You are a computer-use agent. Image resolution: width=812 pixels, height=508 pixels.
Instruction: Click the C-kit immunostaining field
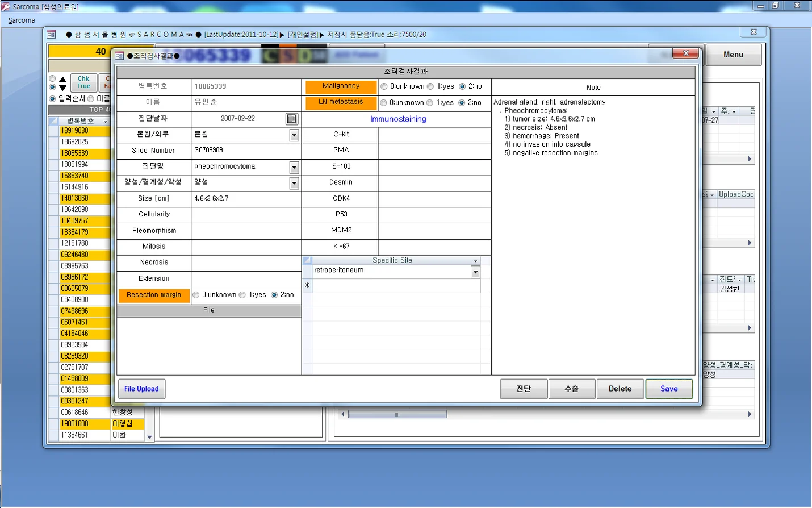[434, 135]
